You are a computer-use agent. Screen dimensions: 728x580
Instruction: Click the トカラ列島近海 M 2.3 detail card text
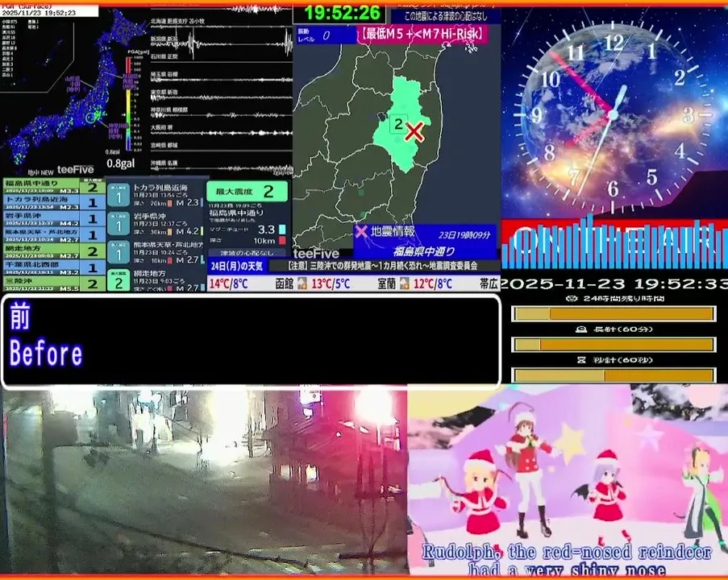[x=168, y=195]
